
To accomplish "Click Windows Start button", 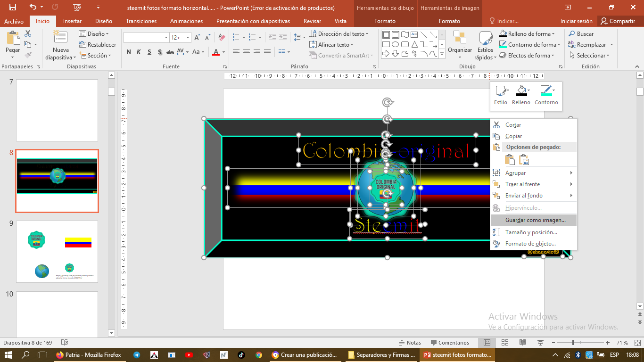I will tap(8, 355).
